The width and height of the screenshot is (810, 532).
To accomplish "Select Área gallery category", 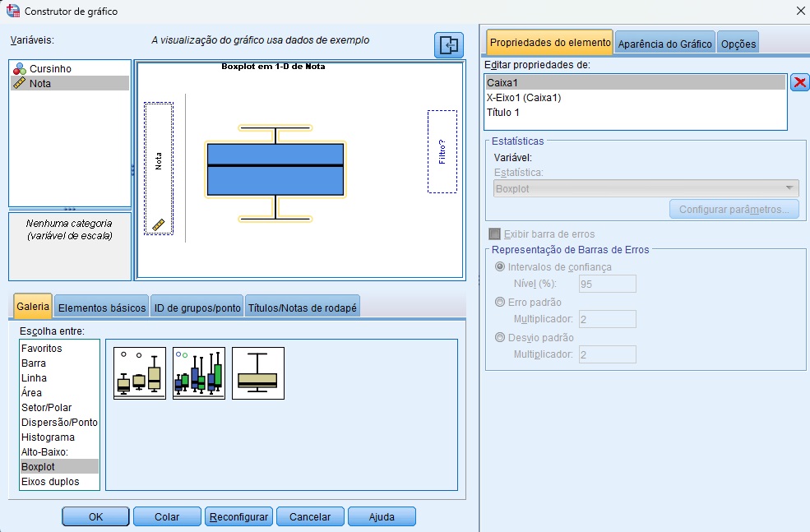I will [x=59, y=392].
